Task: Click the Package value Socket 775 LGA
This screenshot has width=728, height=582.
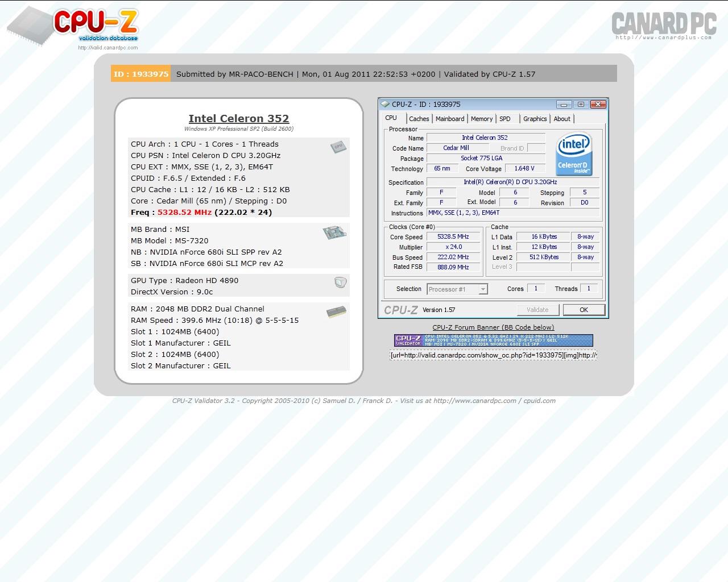Action: [486, 158]
